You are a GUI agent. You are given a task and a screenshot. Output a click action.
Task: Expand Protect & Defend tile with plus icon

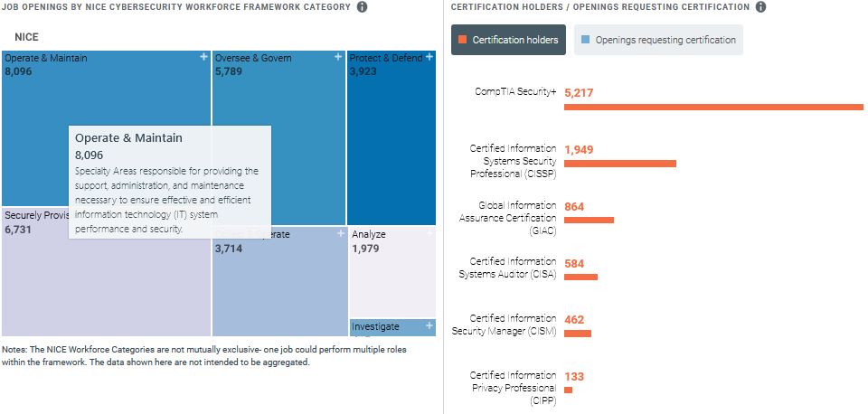tap(429, 57)
